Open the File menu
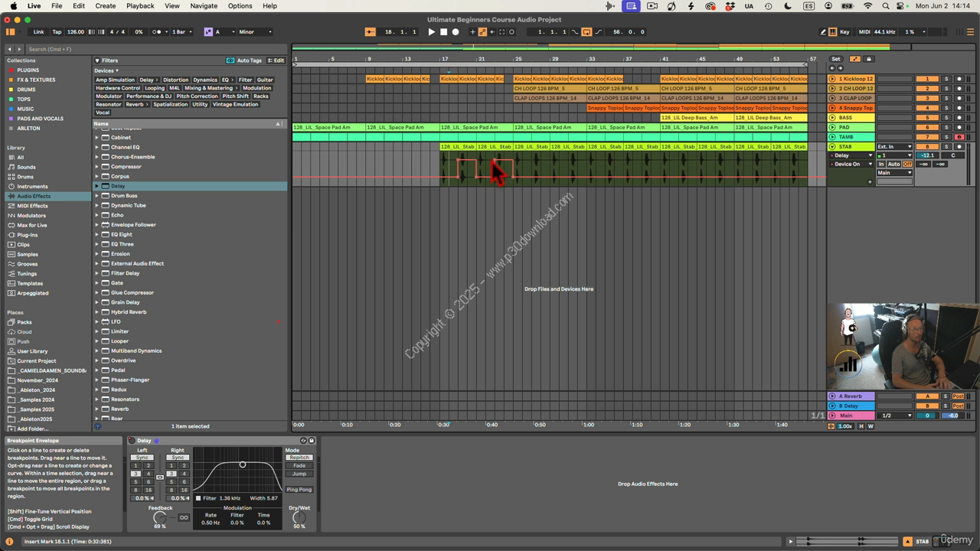This screenshot has width=980, height=551. pyautogui.click(x=57, y=5)
